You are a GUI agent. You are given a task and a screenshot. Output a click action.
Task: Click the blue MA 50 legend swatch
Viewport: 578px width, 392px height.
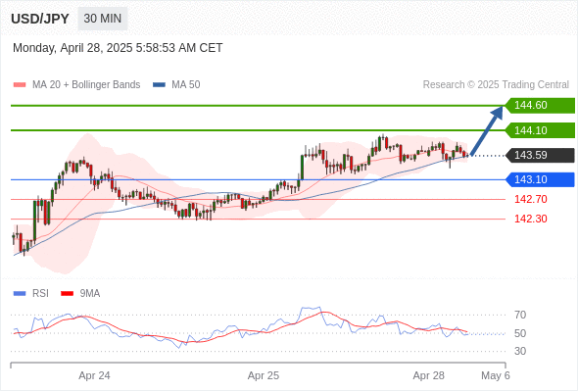160,85
